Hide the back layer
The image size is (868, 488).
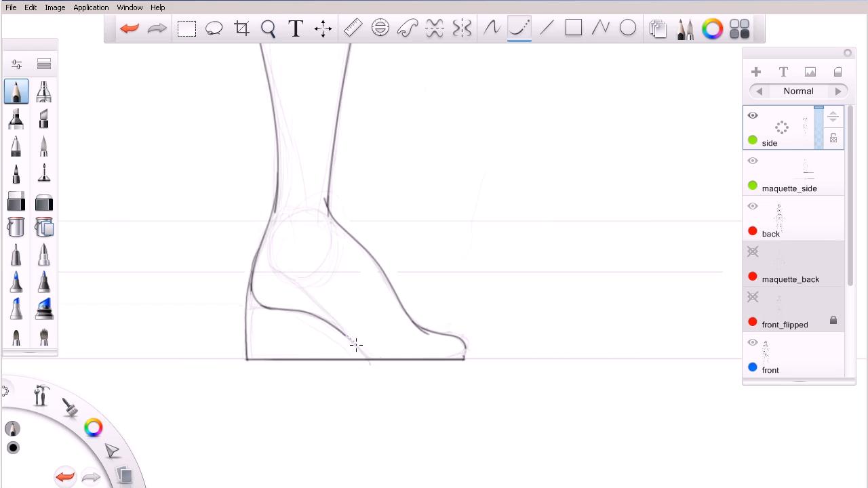coord(753,207)
